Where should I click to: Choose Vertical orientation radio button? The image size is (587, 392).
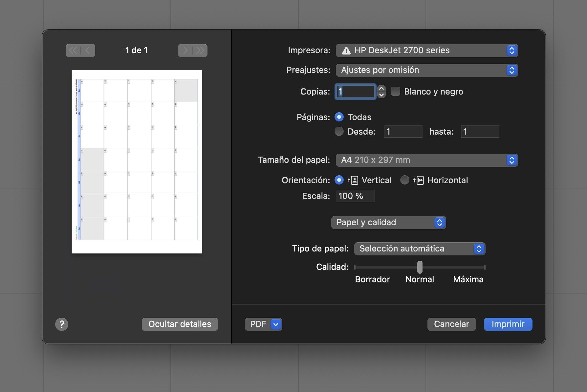click(339, 180)
